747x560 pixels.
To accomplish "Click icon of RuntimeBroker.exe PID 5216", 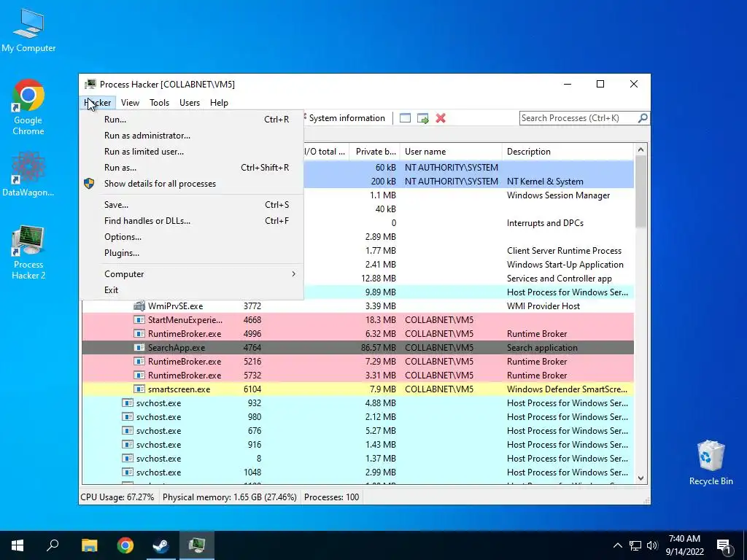I will pyautogui.click(x=139, y=361).
